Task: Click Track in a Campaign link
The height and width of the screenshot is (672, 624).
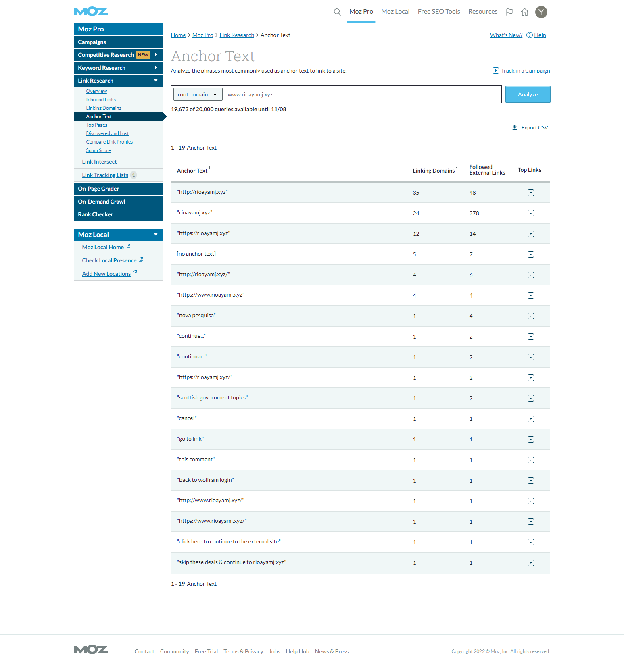Action: pyautogui.click(x=525, y=71)
